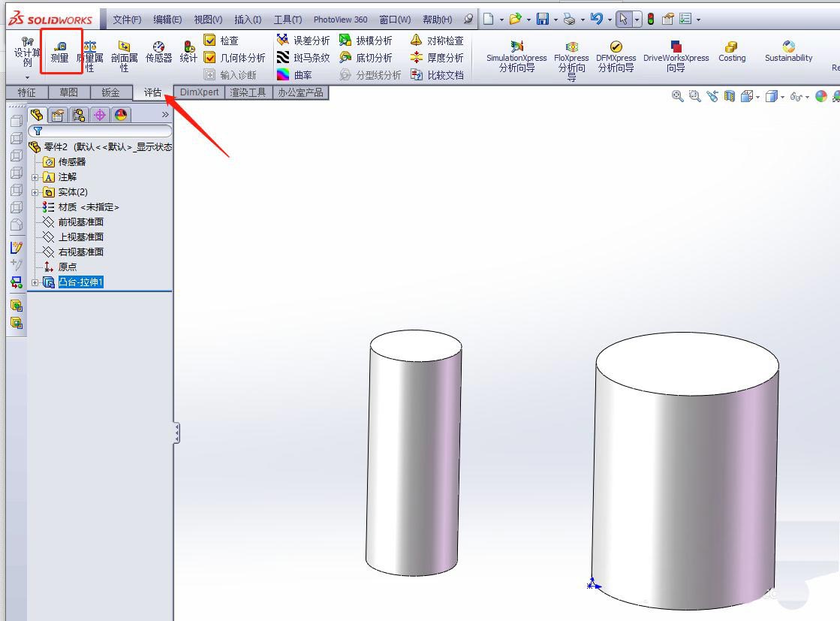Open the 测量 (Measure) tool

(x=60, y=52)
